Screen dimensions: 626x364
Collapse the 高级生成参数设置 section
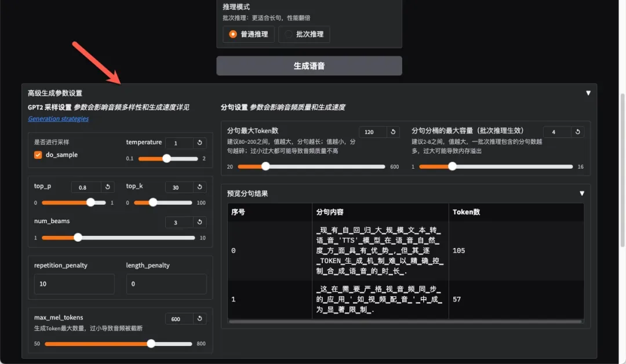[x=588, y=93]
